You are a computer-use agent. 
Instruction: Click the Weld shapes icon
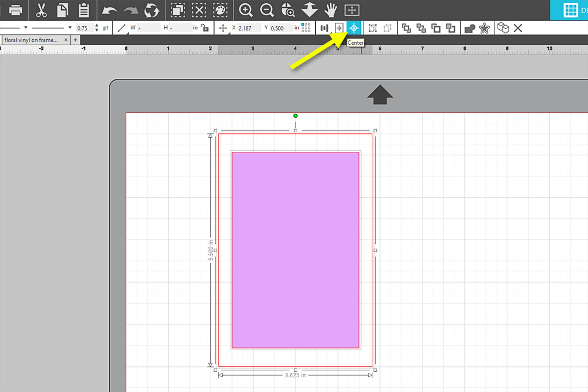tap(469, 28)
